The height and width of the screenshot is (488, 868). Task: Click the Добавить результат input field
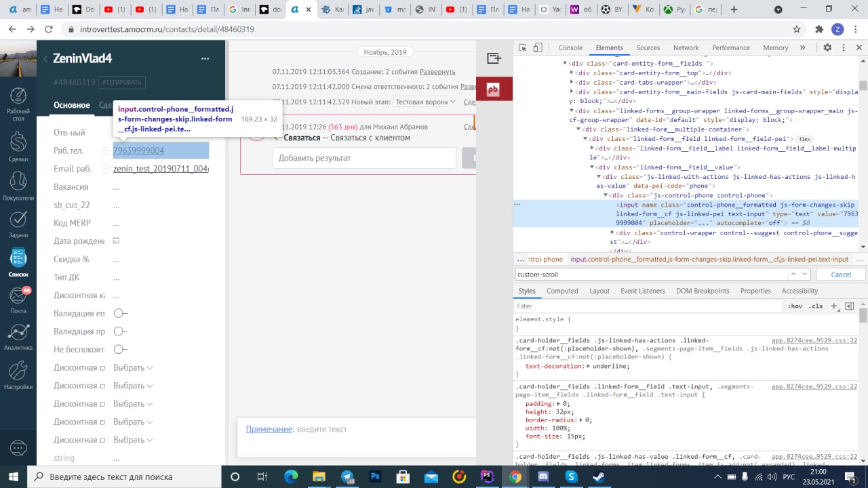pos(364,158)
